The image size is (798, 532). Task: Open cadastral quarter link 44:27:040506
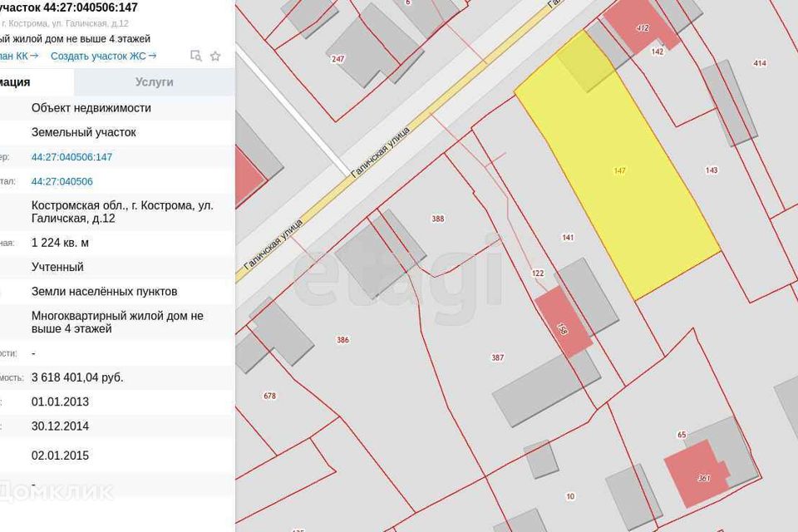62,181
